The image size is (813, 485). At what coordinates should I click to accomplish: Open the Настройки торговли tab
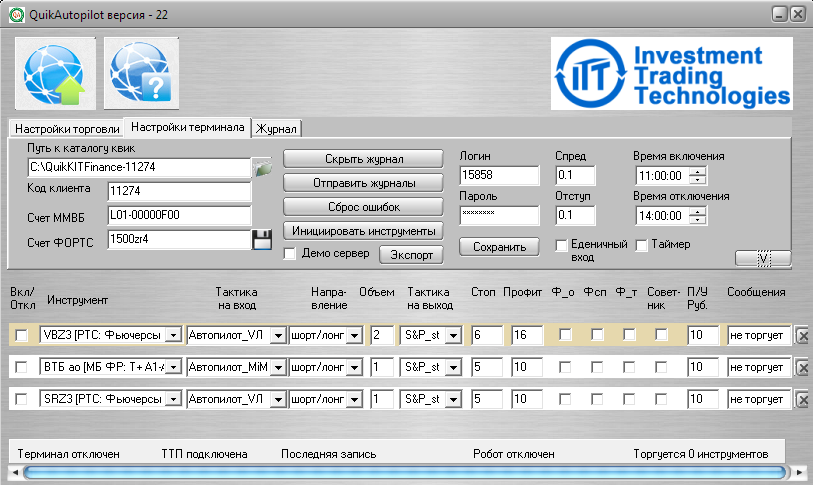[x=67, y=129]
